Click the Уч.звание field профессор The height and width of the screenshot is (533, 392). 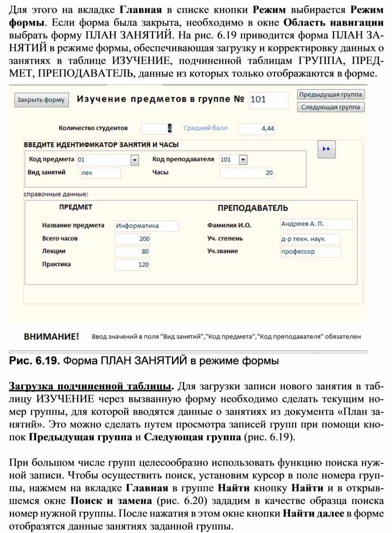[x=310, y=252]
